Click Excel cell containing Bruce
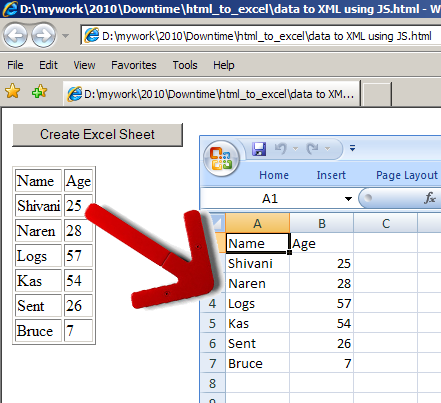 [x=257, y=363]
